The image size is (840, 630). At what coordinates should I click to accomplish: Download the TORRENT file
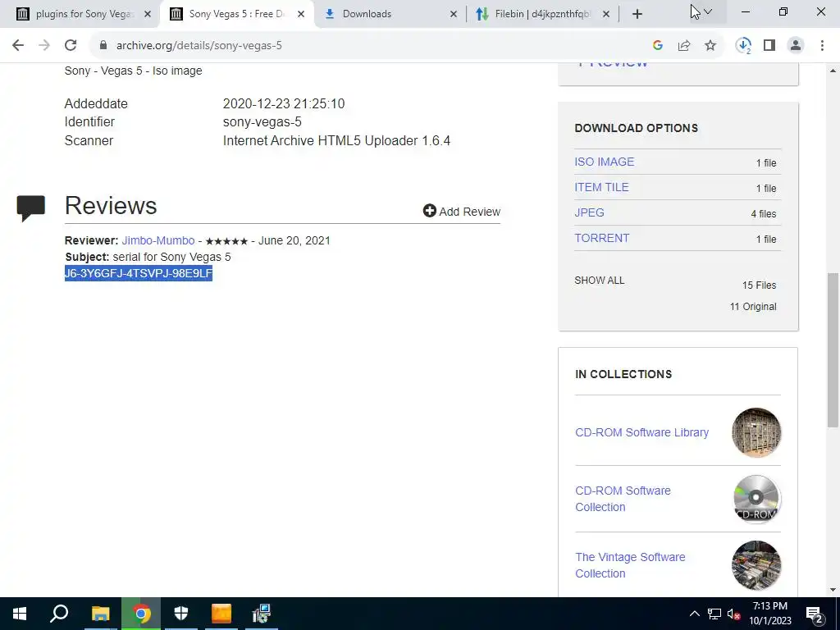pos(601,238)
